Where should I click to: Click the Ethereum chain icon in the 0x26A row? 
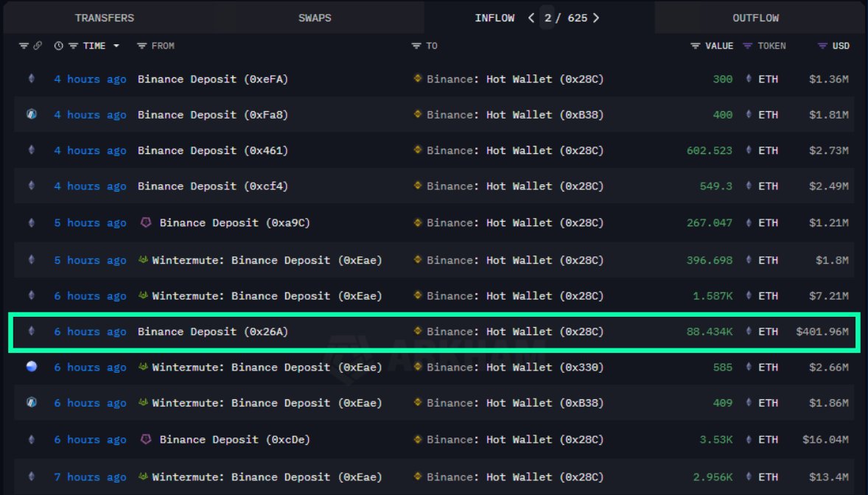tap(32, 331)
